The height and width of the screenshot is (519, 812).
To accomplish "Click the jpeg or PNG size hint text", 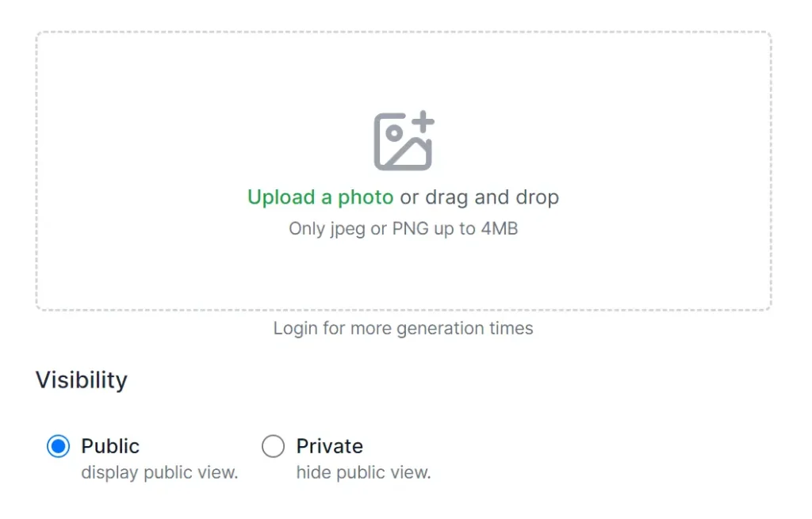I will pyautogui.click(x=403, y=228).
